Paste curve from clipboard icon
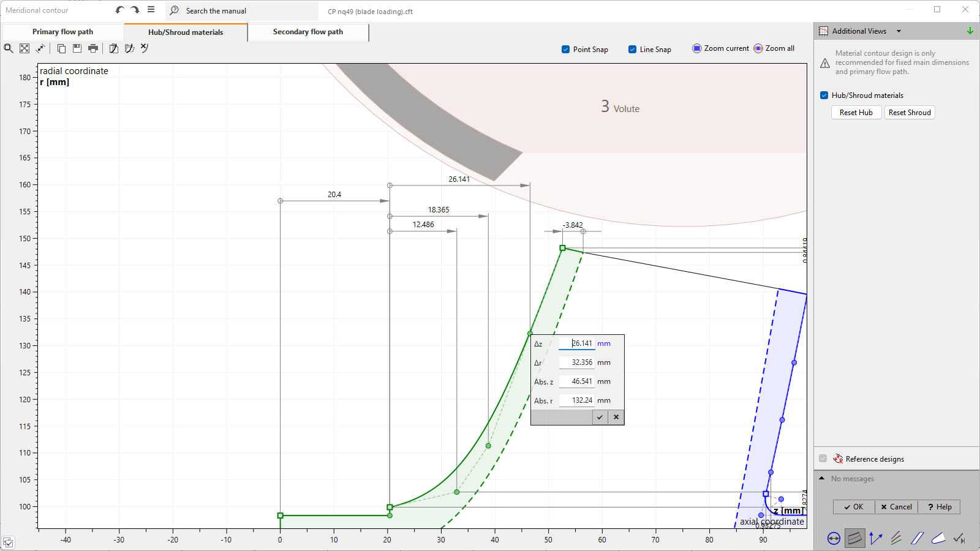The image size is (980, 551). coord(114,48)
